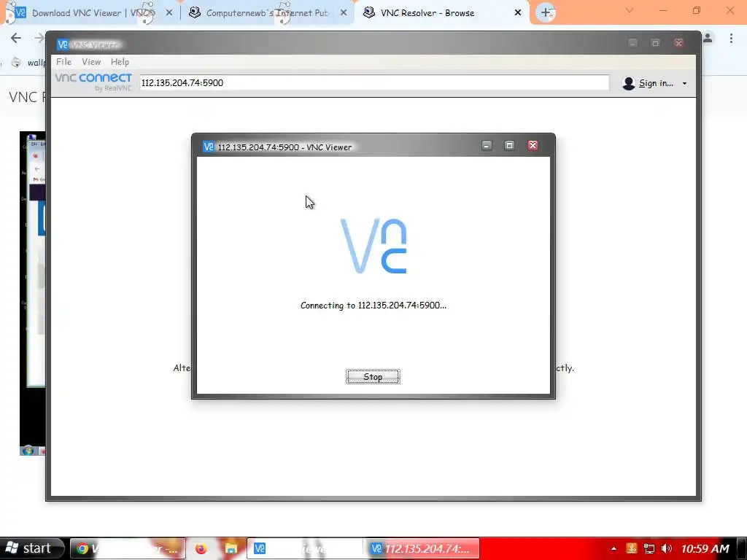
Task: Open the tab search chevron in Chrome
Action: 630,10
